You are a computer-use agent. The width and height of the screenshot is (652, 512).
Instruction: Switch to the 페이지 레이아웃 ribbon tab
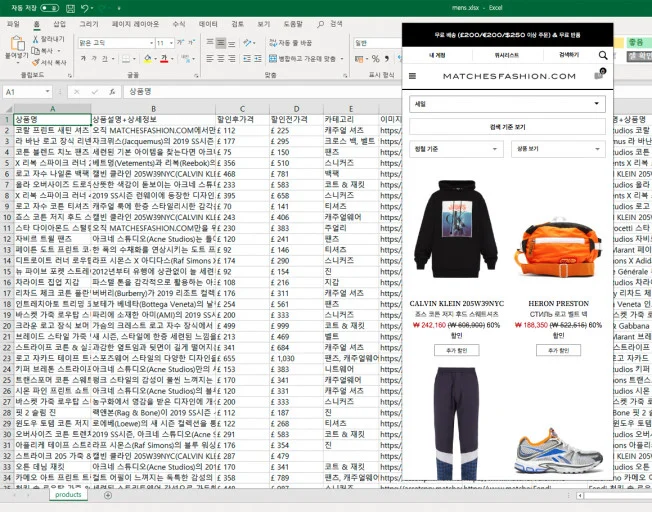point(135,24)
